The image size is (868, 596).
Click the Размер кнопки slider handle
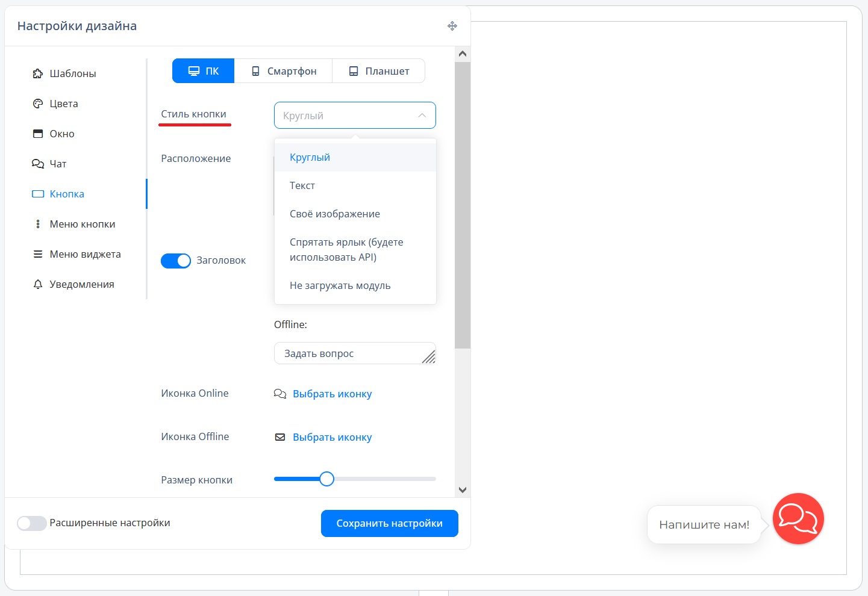(x=326, y=479)
